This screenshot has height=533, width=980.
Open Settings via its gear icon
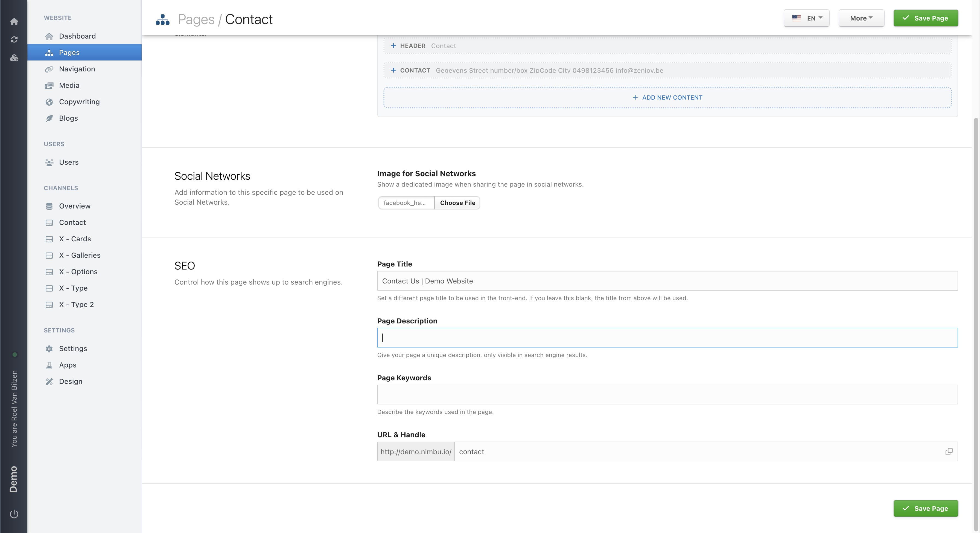49,349
